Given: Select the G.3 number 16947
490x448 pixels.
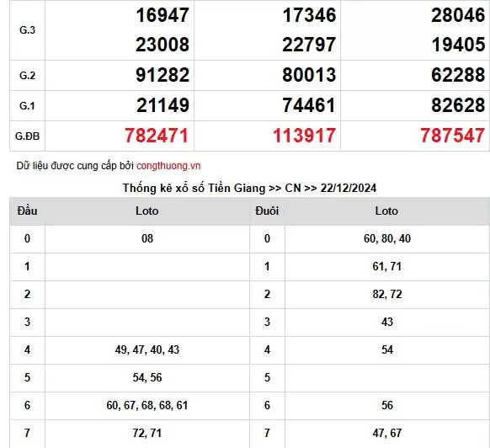Looking at the screenshot, I should [162, 15].
